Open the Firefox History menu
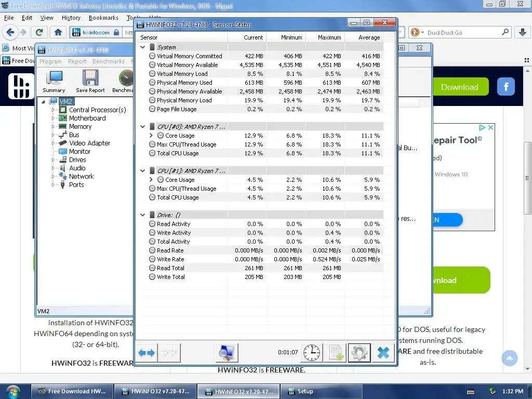The image size is (532, 399). click(x=71, y=18)
